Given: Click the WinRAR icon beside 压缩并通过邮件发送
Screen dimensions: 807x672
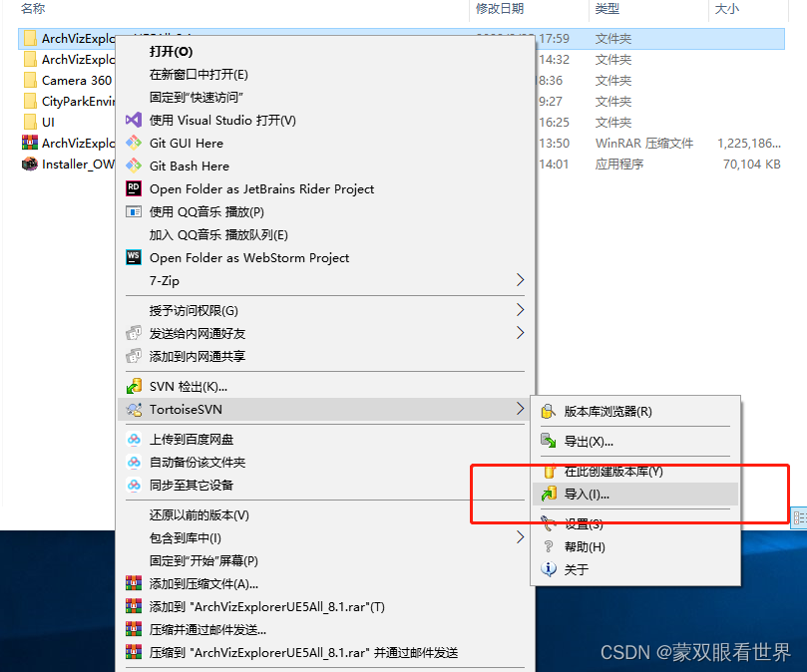Looking at the screenshot, I should (134, 629).
